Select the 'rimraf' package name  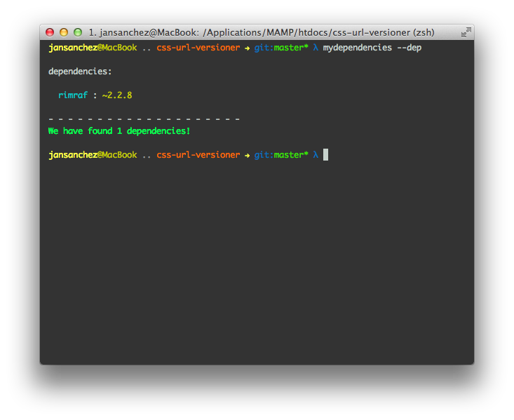pos(73,95)
